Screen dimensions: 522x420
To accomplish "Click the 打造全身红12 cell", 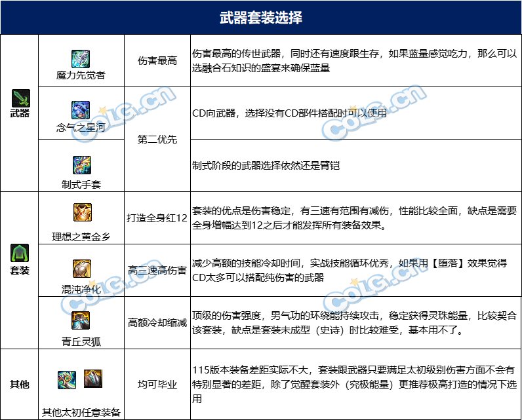I will [x=157, y=218].
